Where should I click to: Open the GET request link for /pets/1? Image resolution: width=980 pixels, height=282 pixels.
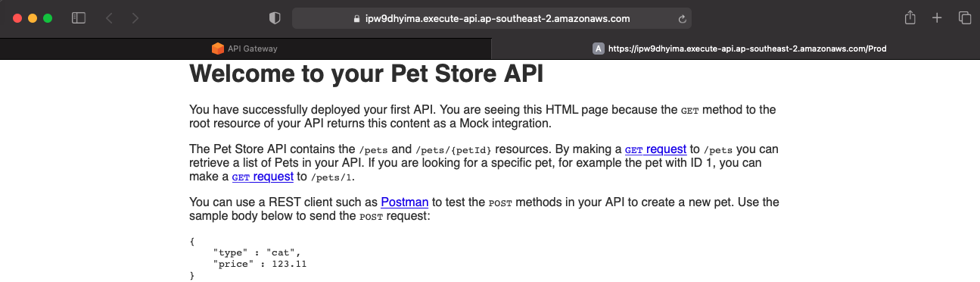(x=263, y=177)
